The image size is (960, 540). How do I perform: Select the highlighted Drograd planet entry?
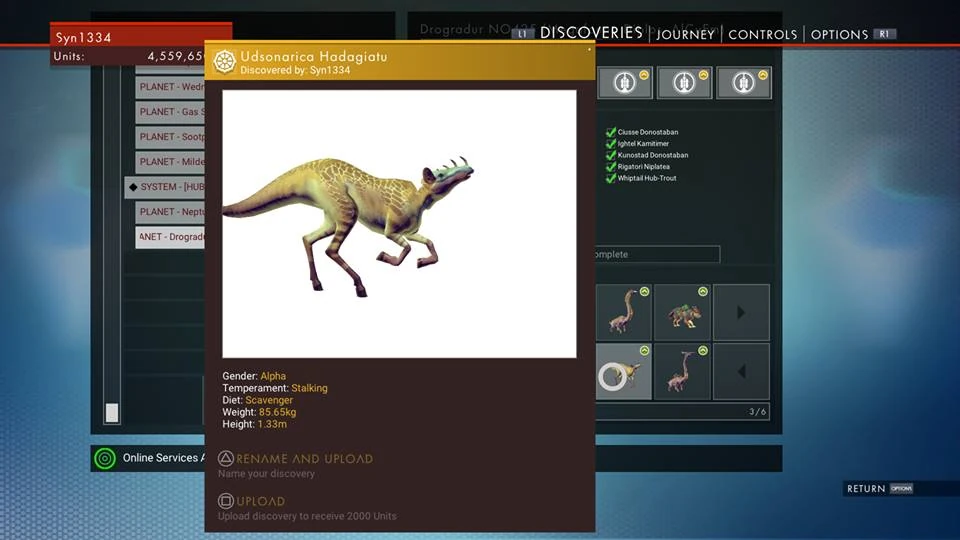170,237
